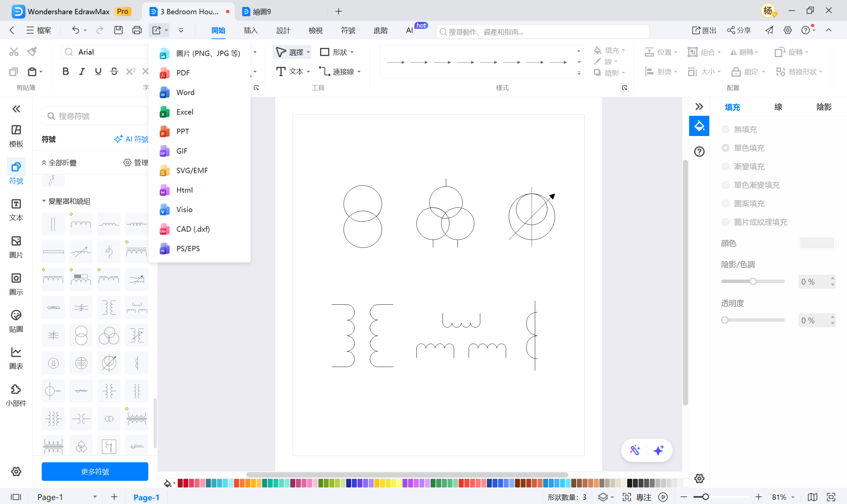Toggle Bold text formatting
The width and height of the screenshot is (847, 504).
[x=66, y=71]
